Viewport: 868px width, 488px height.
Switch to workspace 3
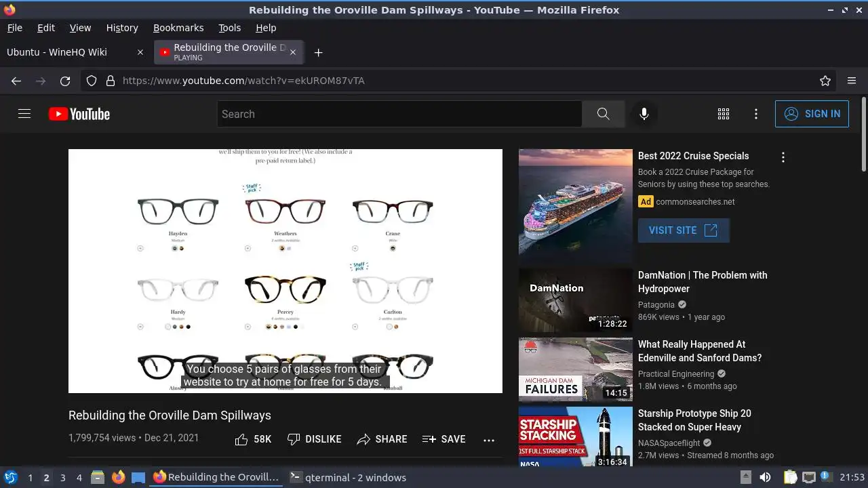(x=62, y=478)
